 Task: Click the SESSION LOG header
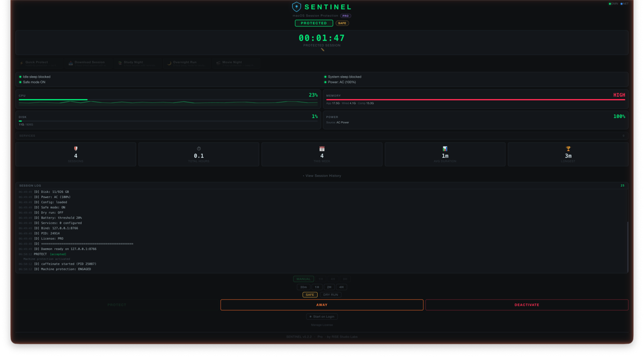point(30,185)
